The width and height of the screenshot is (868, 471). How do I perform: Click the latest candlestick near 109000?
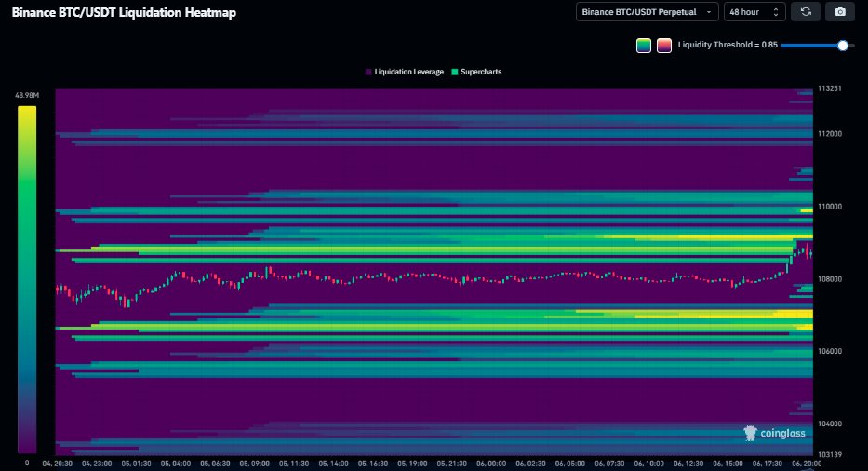coord(811,254)
